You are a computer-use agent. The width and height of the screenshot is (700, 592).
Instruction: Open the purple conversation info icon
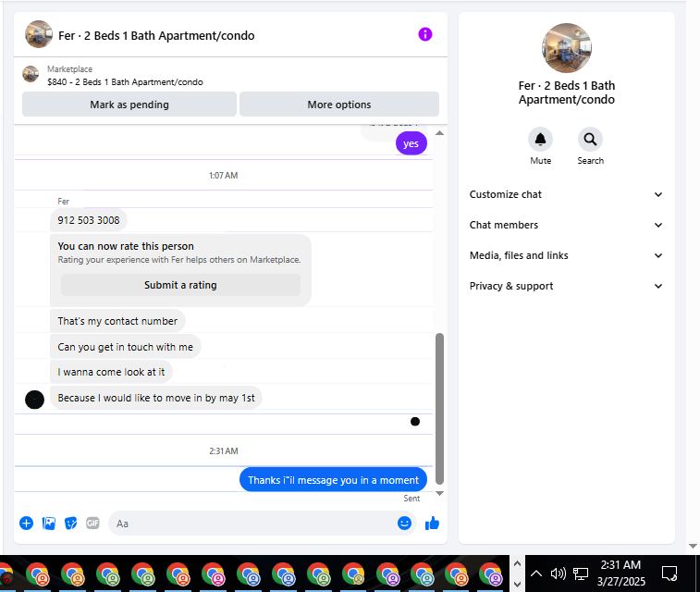click(x=425, y=34)
